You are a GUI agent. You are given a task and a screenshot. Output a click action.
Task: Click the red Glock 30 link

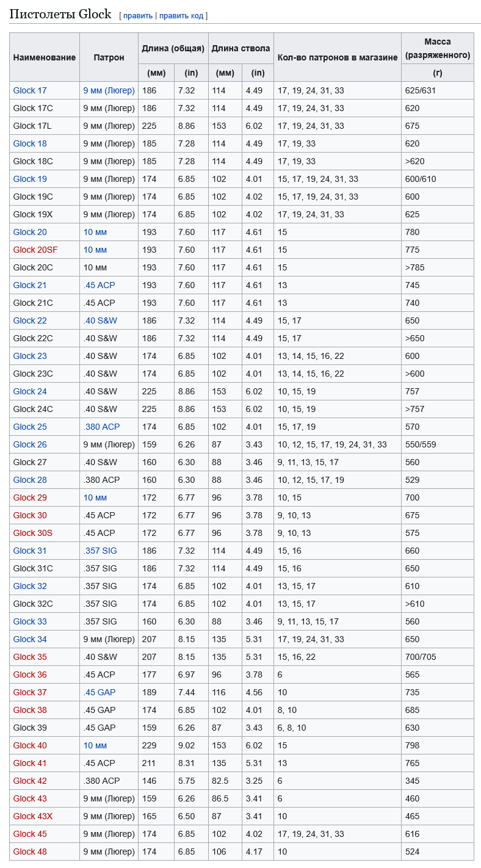[x=30, y=515]
